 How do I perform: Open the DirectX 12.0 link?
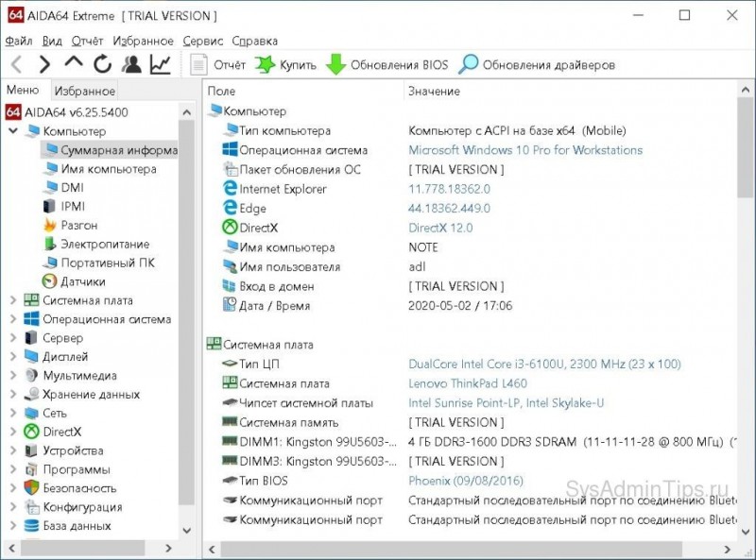pyautogui.click(x=440, y=228)
